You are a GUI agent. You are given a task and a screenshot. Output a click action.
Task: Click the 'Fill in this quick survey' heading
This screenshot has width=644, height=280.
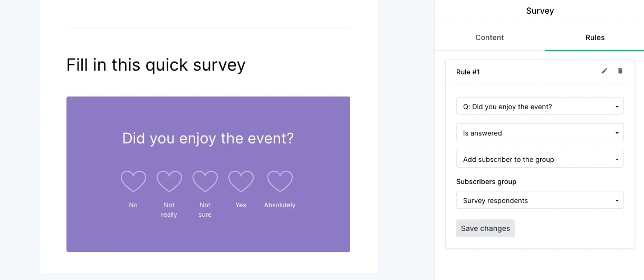coord(156,65)
